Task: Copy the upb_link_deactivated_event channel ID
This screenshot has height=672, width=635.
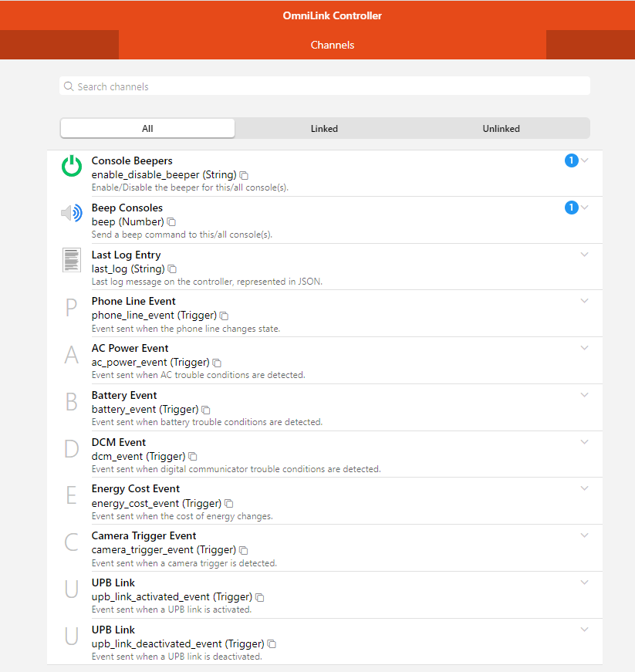Action: point(272,644)
